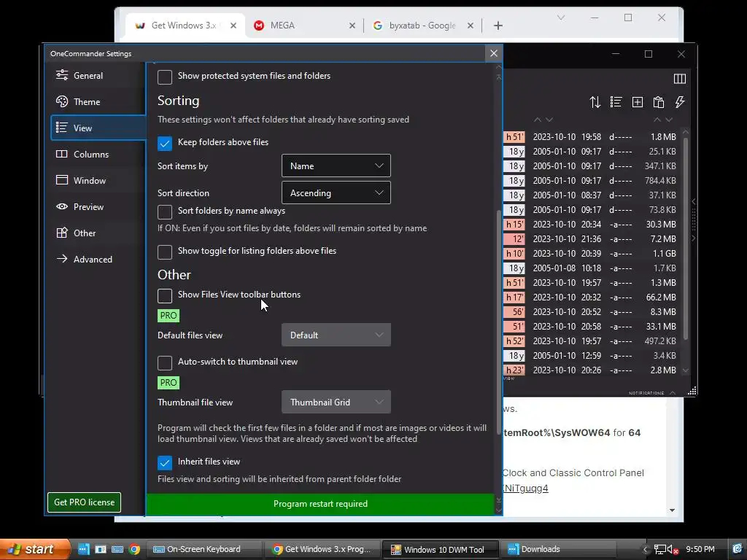Click the PRO badge above Default files view

169,315
